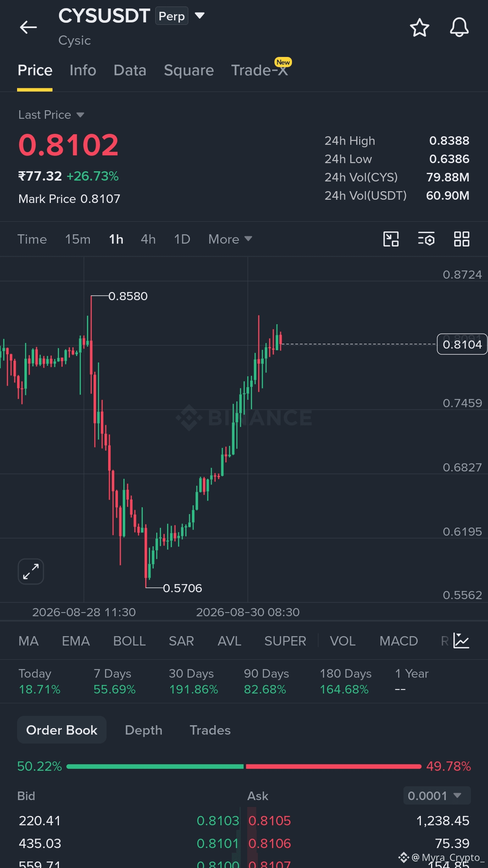
Task: Toggle the MA indicator
Action: (x=28, y=641)
